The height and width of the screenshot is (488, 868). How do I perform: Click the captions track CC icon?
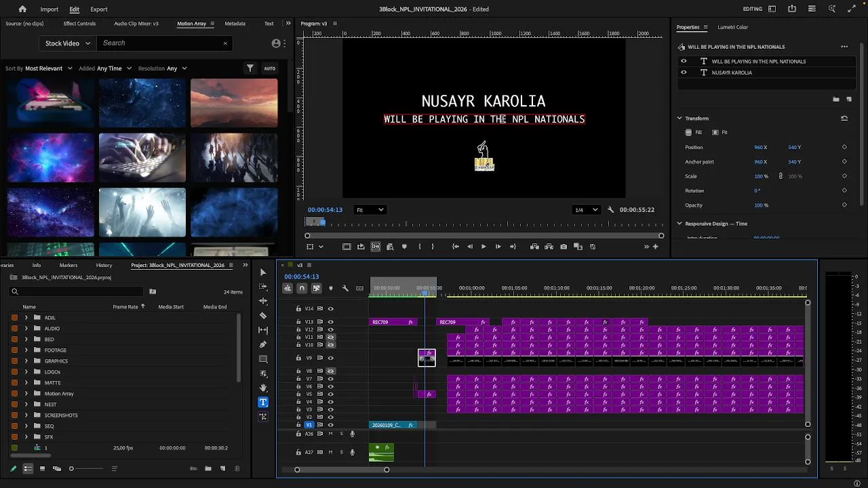360,288
